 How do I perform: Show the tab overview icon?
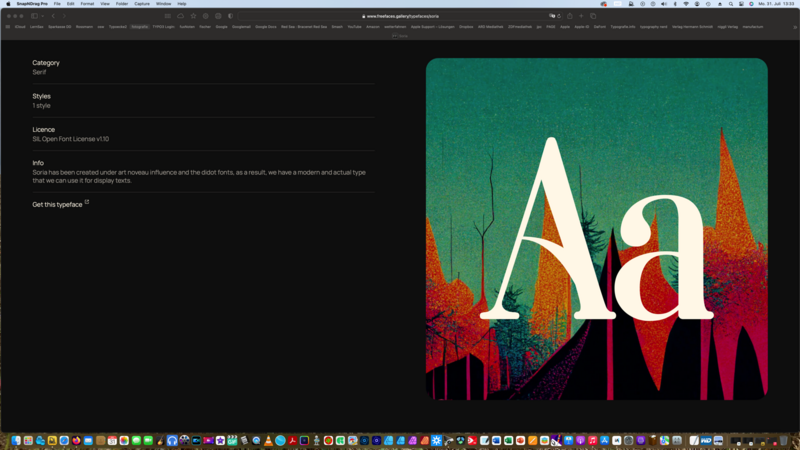coord(593,16)
